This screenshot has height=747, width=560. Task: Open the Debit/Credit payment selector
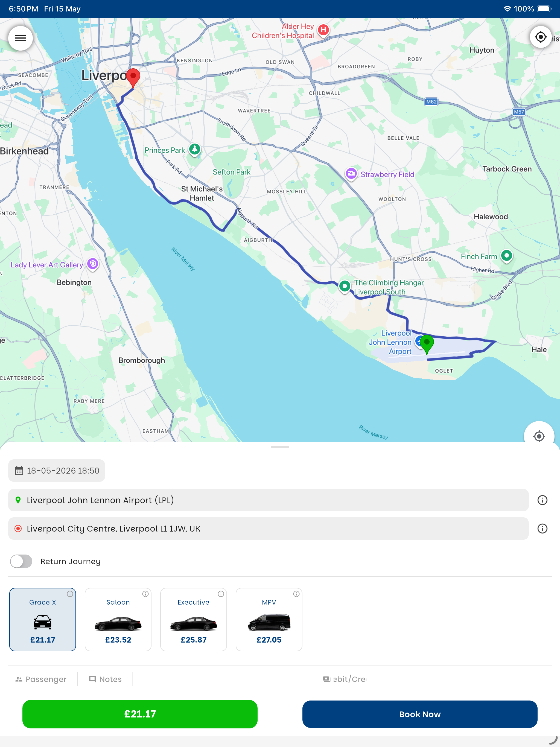coord(345,679)
